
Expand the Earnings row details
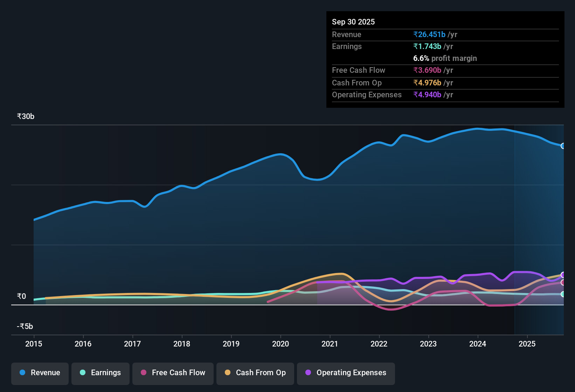347,46
